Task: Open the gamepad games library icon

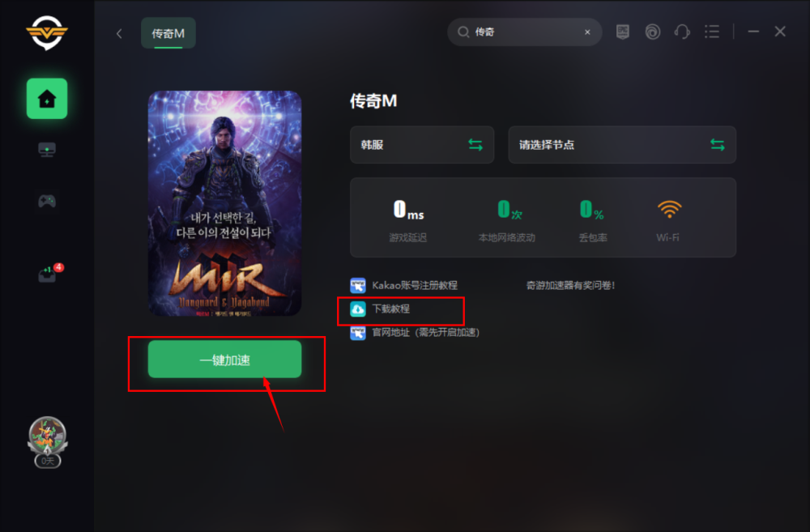Action: (47, 201)
